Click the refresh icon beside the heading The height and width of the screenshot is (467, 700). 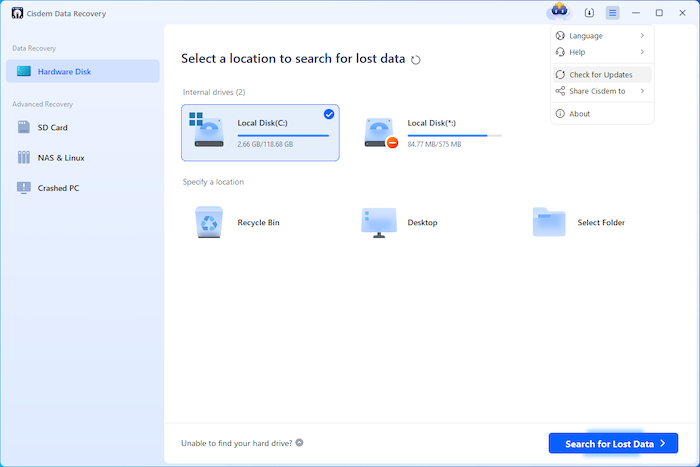click(416, 60)
